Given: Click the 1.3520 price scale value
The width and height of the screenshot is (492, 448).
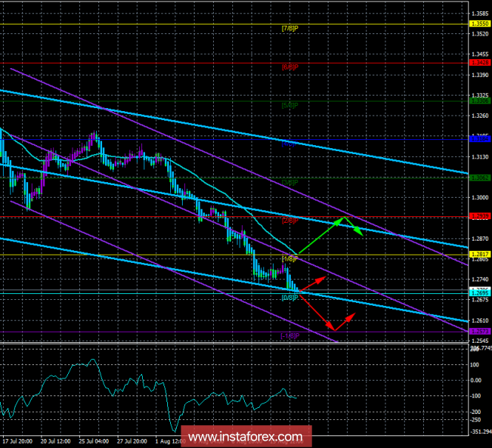Looking at the screenshot, I should pos(480,34).
